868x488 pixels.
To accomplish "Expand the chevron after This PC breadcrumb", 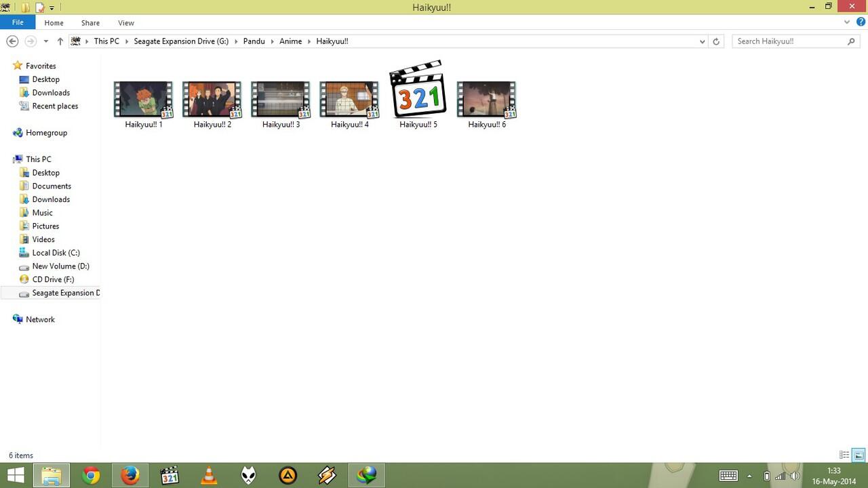I will 127,41.
